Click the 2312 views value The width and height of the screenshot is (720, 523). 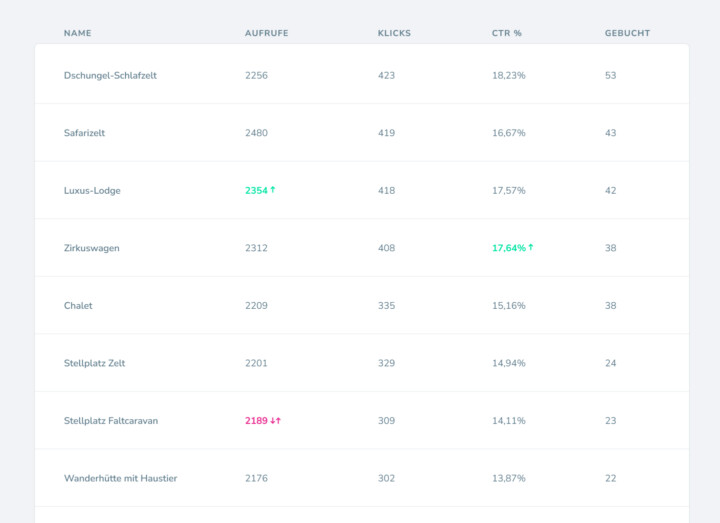click(256, 248)
